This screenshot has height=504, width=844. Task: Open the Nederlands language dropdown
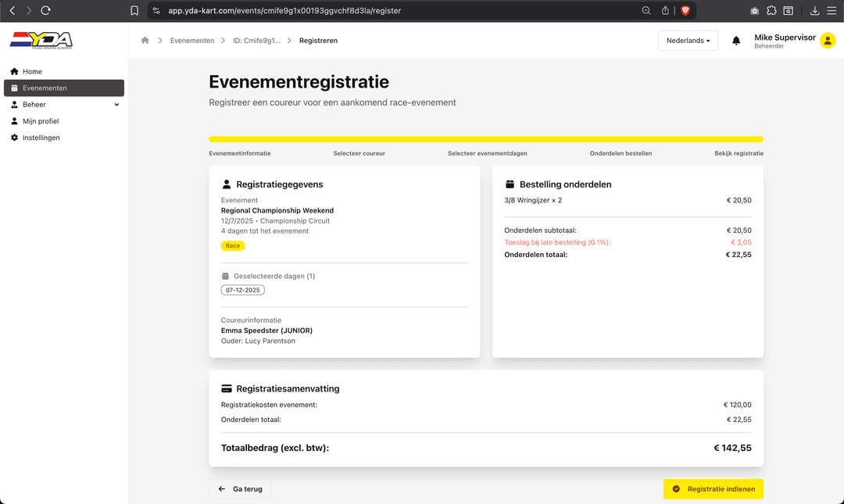(x=688, y=41)
